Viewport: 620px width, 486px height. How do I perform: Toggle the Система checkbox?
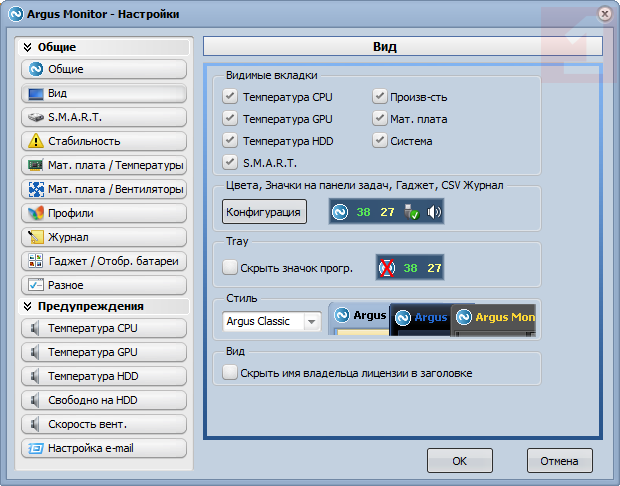pyautogui.click(x=379, y=140)
